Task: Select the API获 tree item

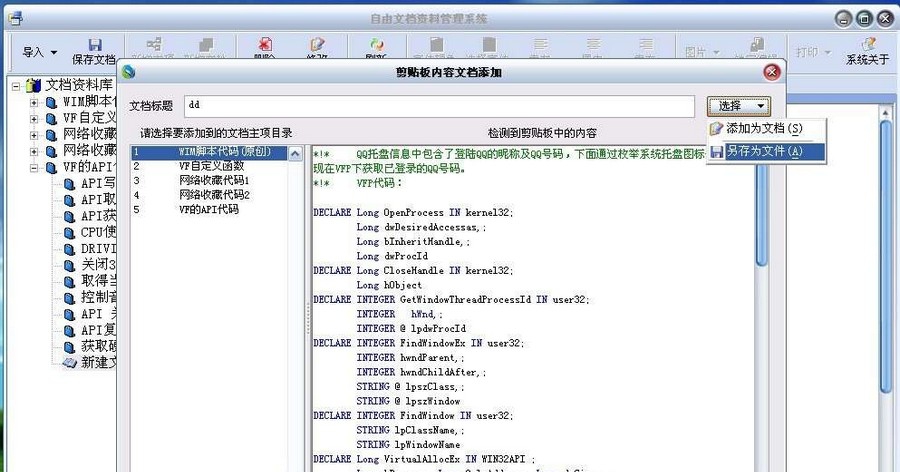Action: click(98, 216)
